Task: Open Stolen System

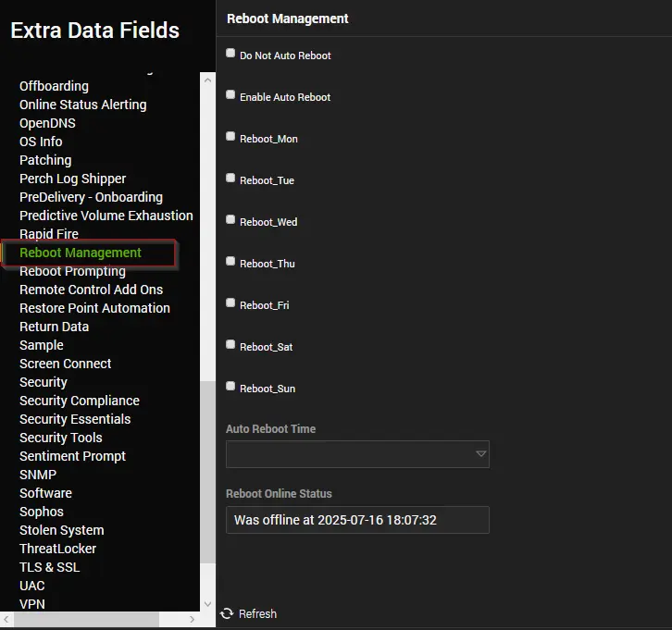Action: tap(62, 530)
